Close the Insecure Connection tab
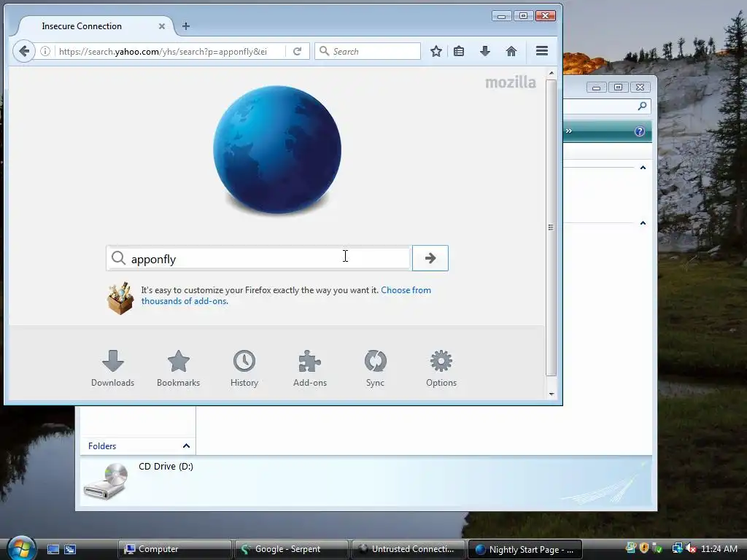Viewport: 747px width, 560px height. click(x=162, y=26)
